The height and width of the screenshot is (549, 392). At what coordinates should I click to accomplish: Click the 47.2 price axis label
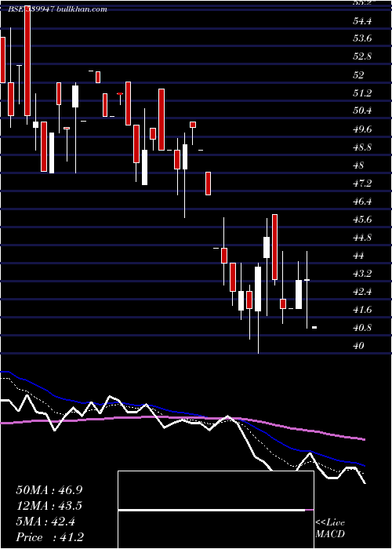point(362,183)
